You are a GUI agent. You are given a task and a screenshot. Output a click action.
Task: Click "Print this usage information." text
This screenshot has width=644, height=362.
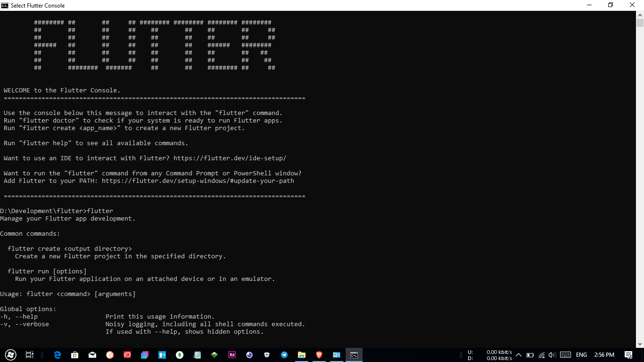coord(160,317)
